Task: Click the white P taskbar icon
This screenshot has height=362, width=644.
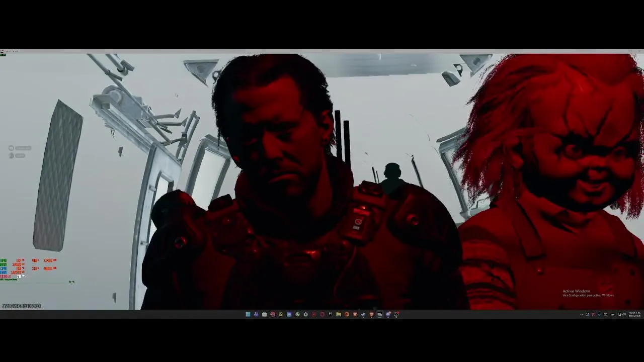Action: point(330,314)
